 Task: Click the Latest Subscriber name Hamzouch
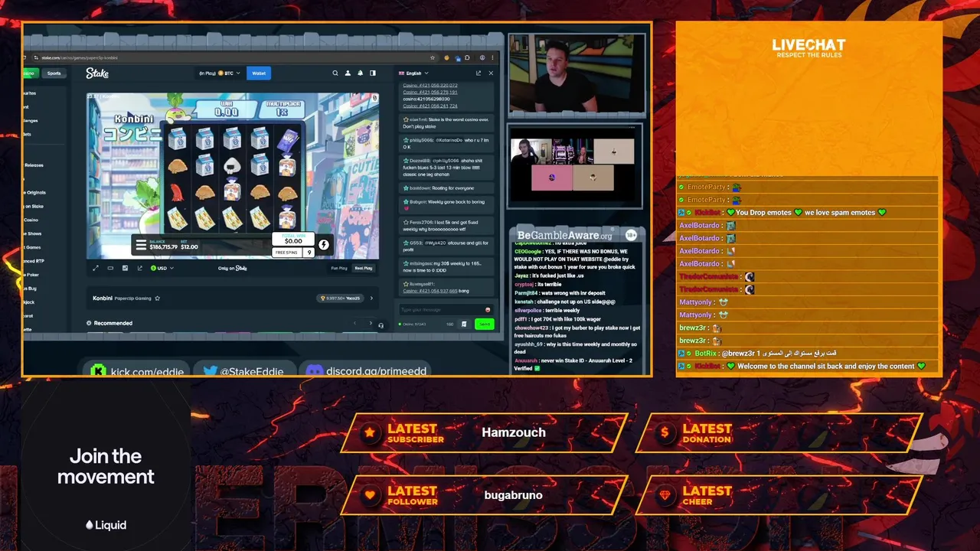514,432
